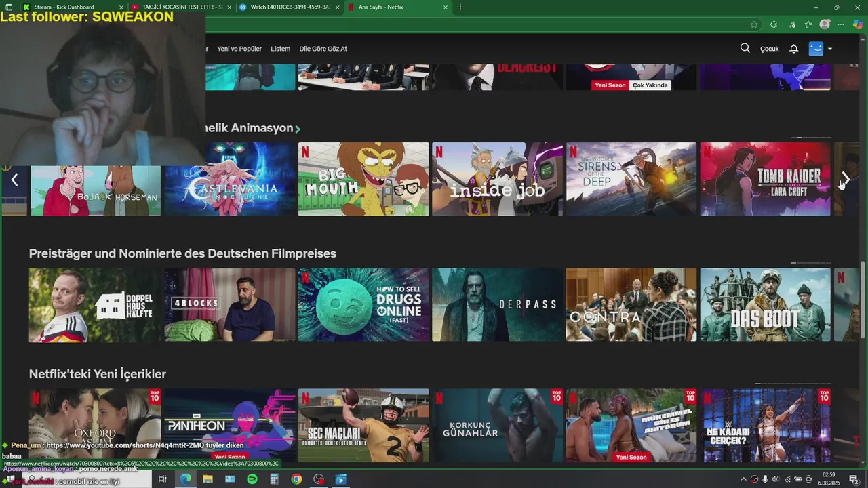Close the Ana Sayfa - Netflix tab
The width and height of the screenshot is (868, 488).
(446, 7)
